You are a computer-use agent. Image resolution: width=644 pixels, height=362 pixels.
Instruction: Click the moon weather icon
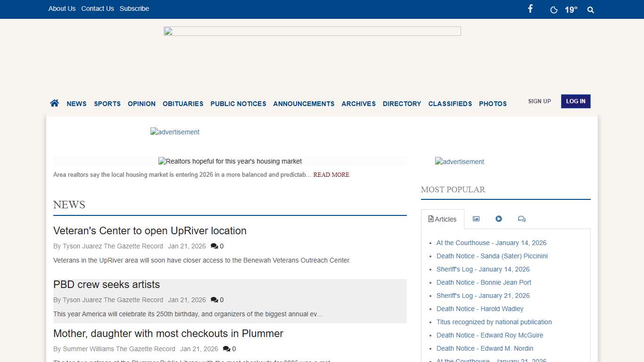tap(554, 10)
